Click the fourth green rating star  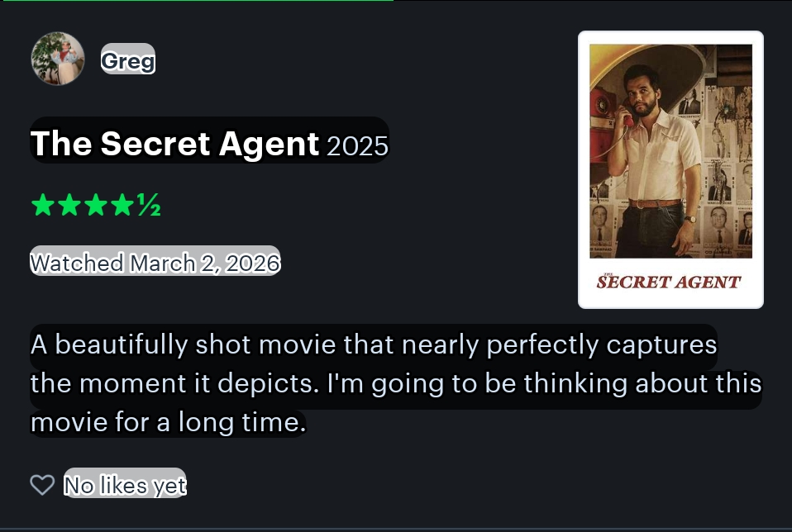tap(122, 206)
